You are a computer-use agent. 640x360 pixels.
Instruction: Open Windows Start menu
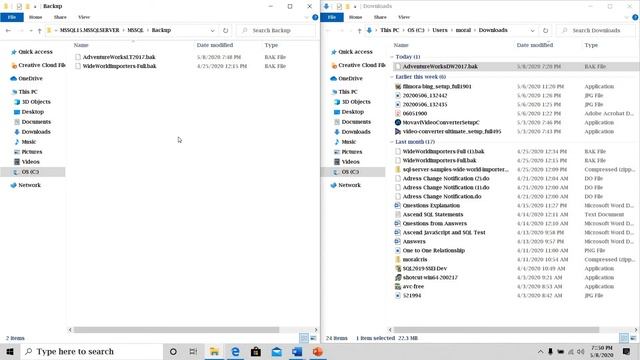10,351
